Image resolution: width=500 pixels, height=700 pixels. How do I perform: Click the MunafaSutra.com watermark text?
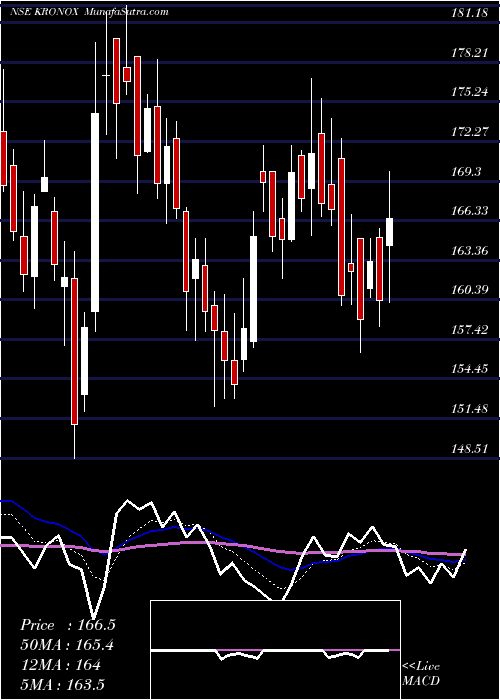[126, 12]
